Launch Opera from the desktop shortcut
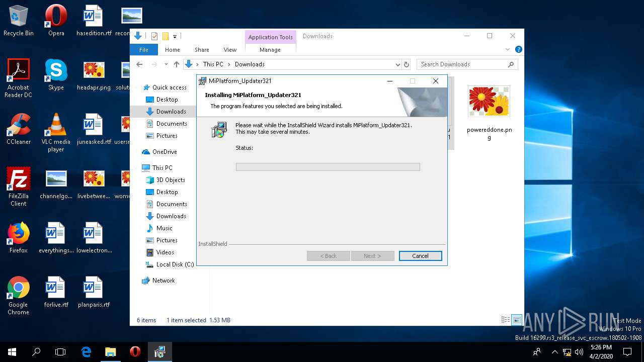The width and height of the screenshot is (644, 362). 56,20
